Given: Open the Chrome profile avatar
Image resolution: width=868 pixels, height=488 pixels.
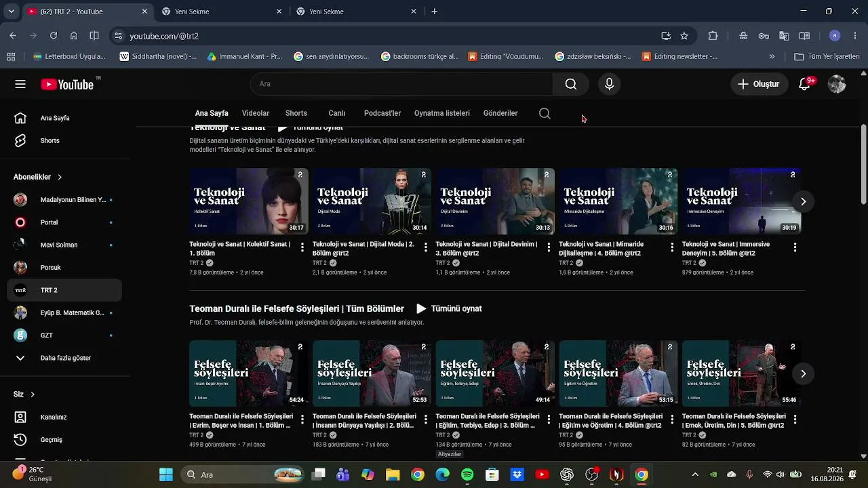Looking at the screenshot, I should tap(835, 36).
